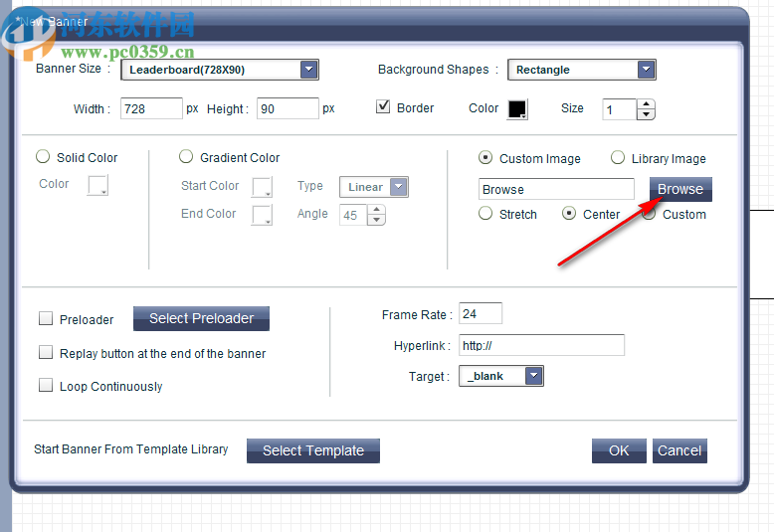
Task: Open the black border Color swatch
Action: 517,109
